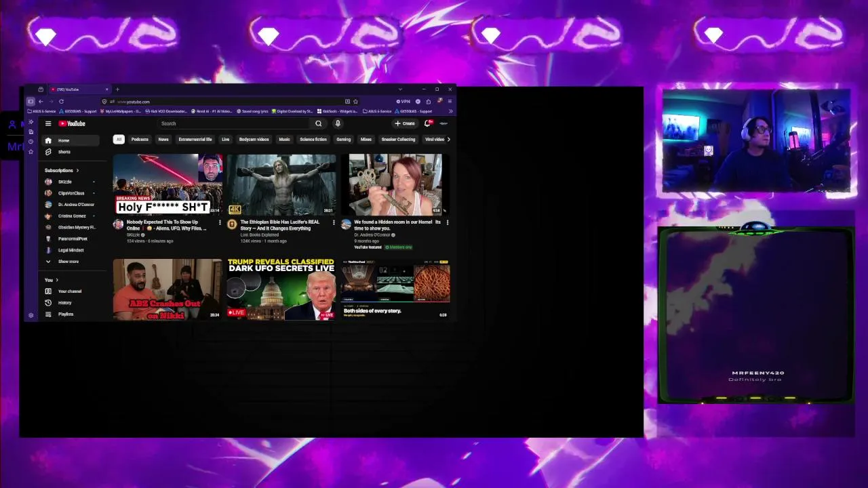The height and width of the screenshot is (488, 868).
Task: Open browser sidebar settings gear
Action: 31,316
